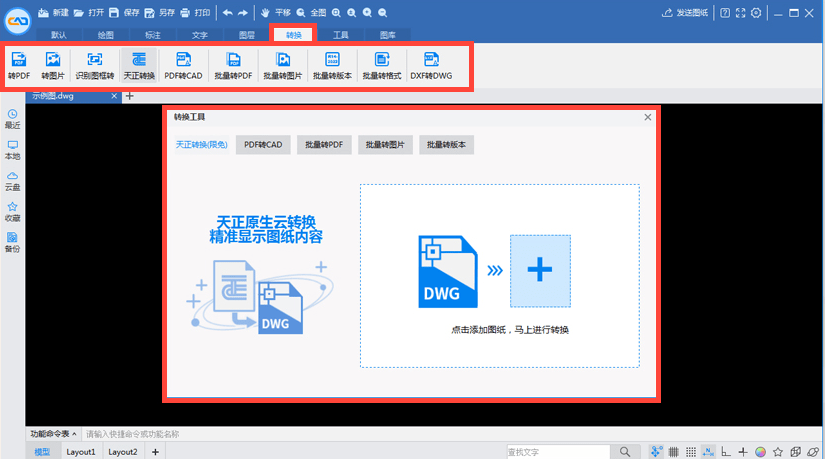Screen dimensions: 825x459
Task: Open 最近 recent files in sidebar
Action: (13, 119)
